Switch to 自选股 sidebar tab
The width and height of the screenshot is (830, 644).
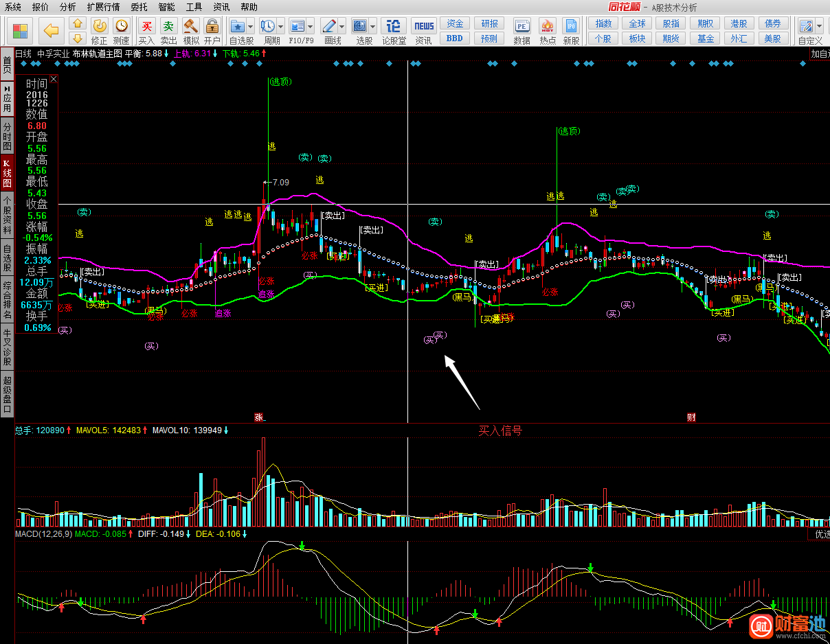tap(7, 258)
